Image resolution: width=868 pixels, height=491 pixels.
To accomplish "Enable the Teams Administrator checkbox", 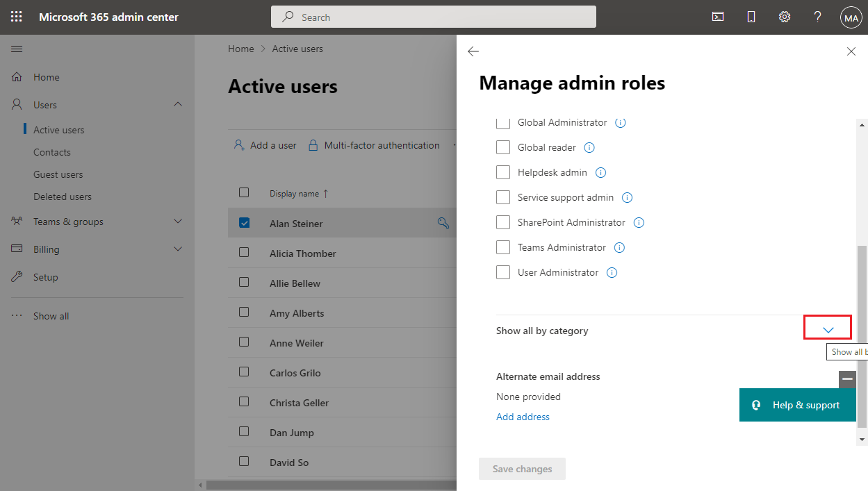I will tap(503, 247).
